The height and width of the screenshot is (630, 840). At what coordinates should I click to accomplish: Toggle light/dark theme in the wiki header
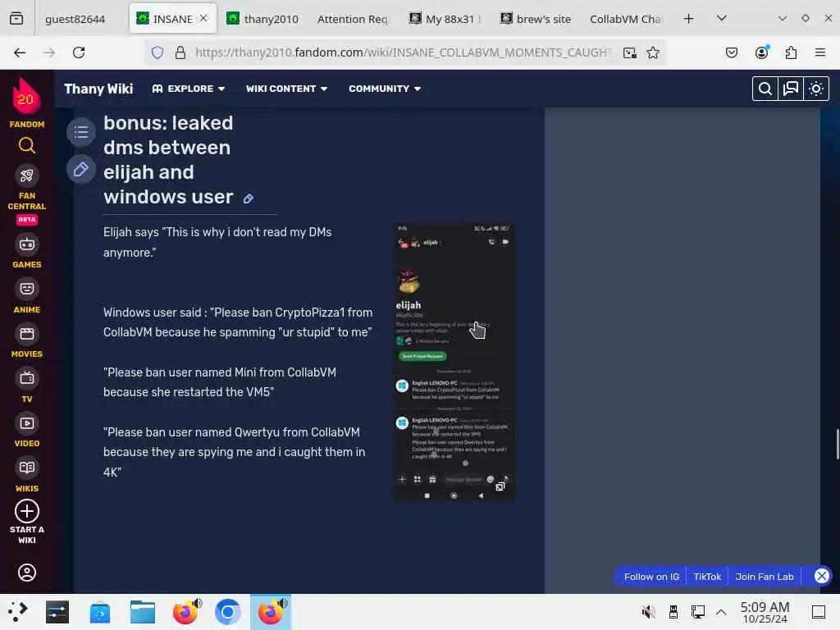[x=816, y=89]
